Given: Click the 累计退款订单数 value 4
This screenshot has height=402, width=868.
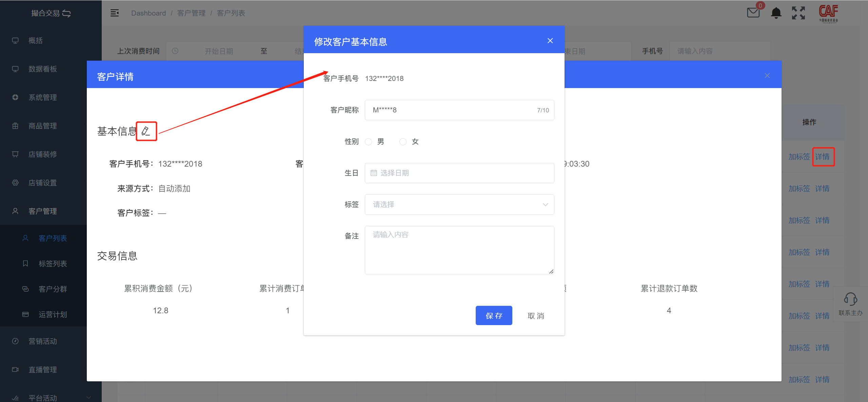Looking at the screenshot, I should (x=669, y=311).
